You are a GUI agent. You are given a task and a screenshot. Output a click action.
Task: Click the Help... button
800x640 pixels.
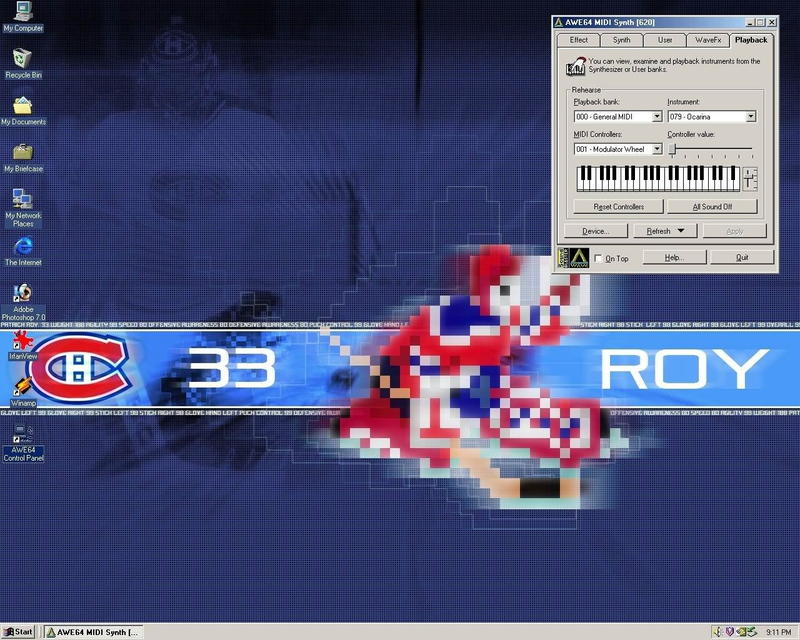[x=674, y=257]
